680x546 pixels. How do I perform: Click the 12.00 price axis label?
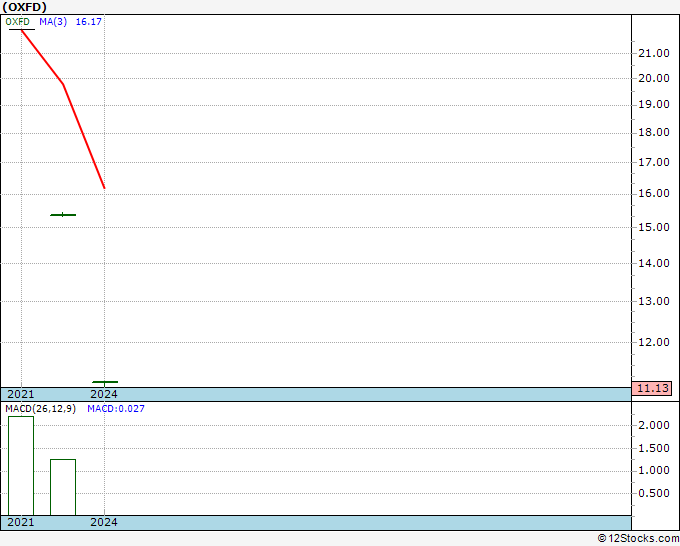654,342
